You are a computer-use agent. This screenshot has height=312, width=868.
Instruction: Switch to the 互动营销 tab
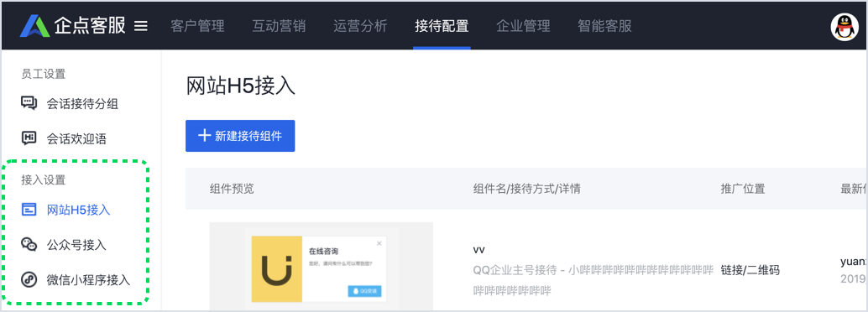click(279, 26)
